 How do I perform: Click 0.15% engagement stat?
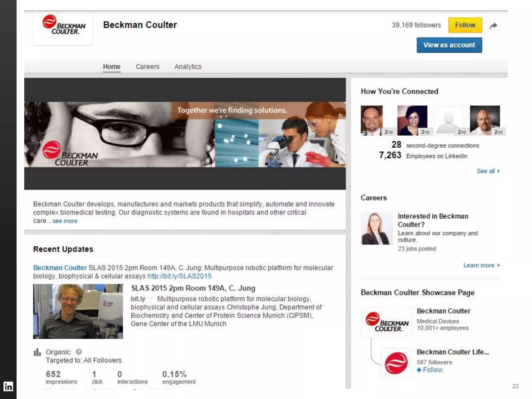tap(179, 377)
